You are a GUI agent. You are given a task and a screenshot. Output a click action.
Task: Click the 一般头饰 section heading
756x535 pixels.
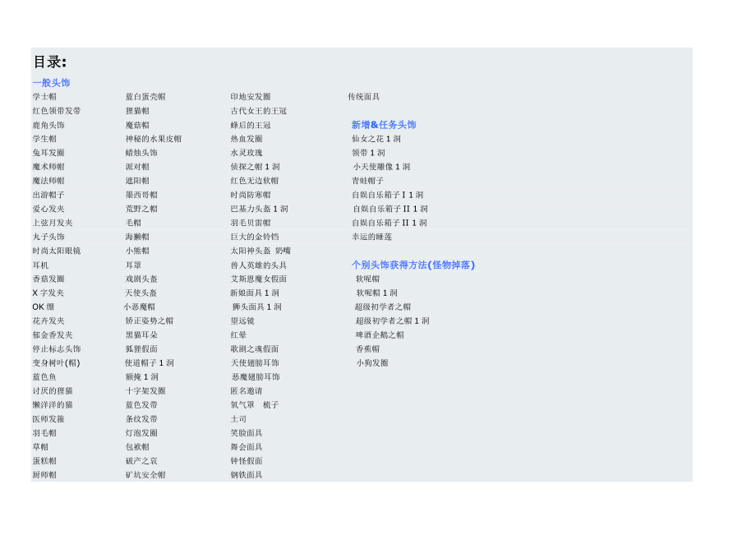51,83
